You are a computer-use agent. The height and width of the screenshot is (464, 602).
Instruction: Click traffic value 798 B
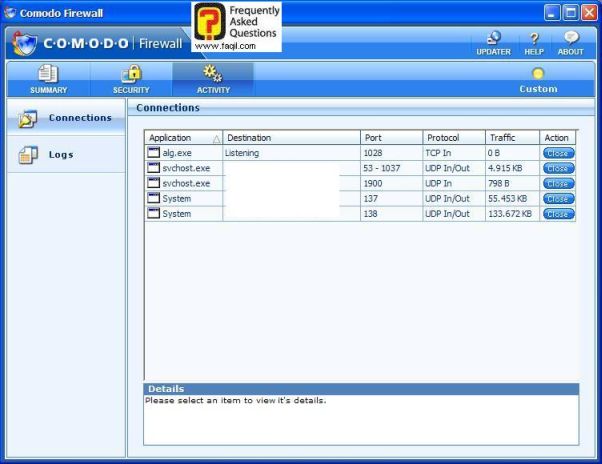coord(499,183)
